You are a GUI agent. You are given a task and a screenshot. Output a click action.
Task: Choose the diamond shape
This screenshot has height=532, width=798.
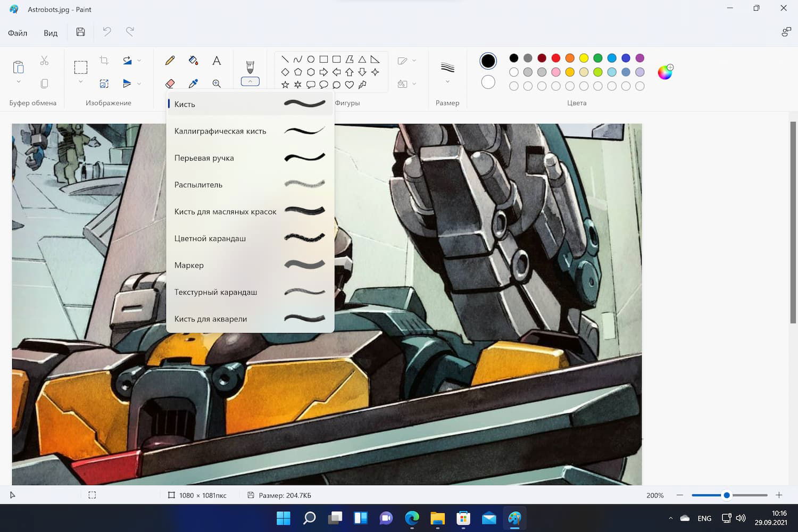(285, 72)
